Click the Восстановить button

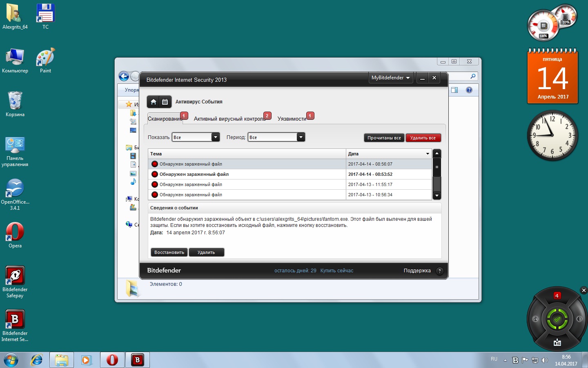169,252
